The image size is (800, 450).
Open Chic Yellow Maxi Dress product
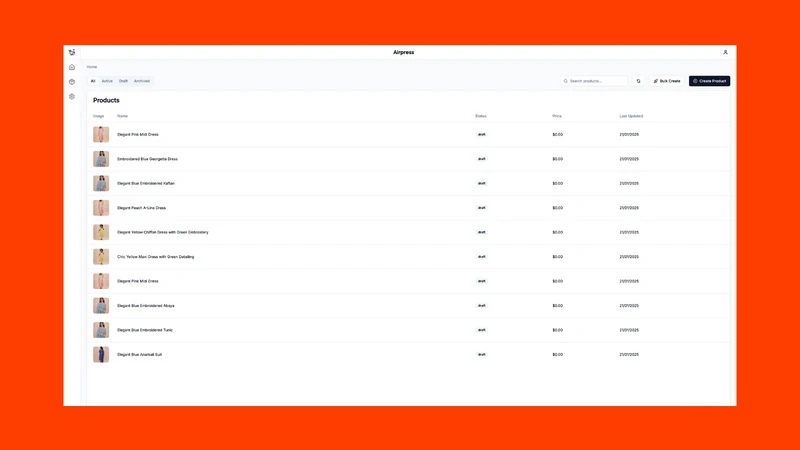[156, 257]
